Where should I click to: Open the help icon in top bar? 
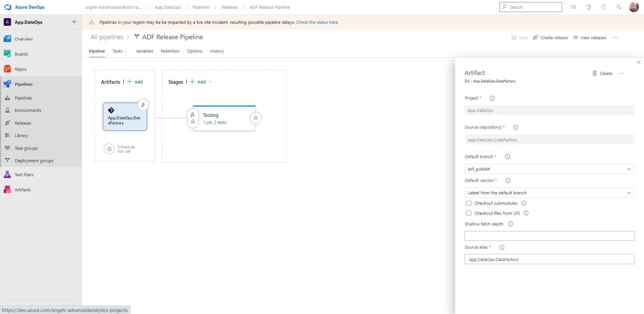click(603, 7)
